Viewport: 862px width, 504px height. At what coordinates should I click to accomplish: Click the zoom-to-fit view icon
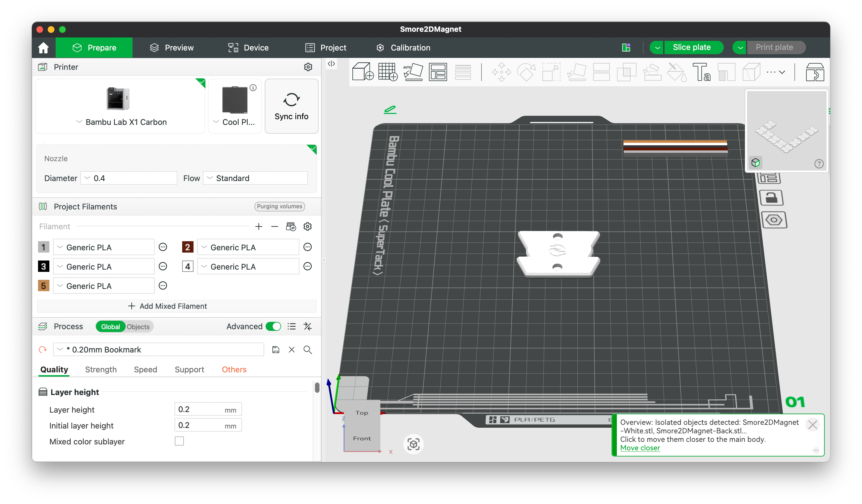(413, 444)
